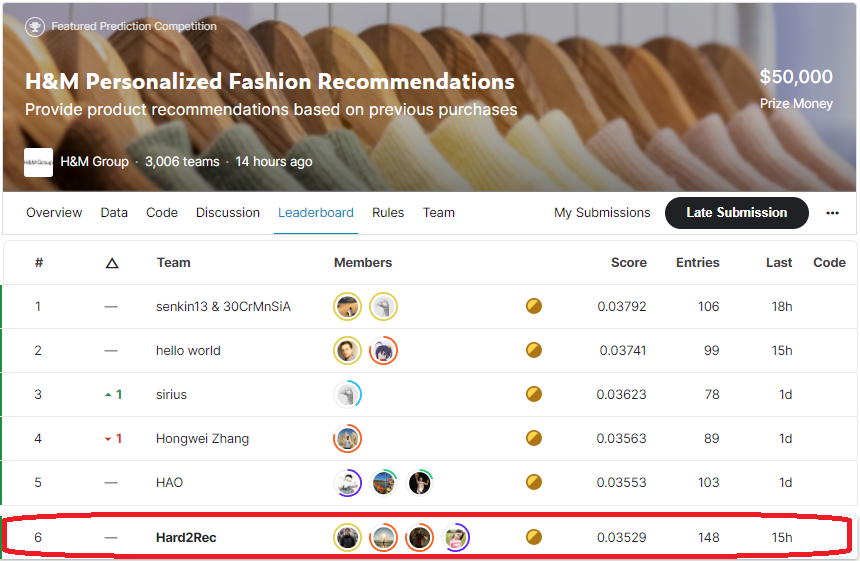Open the H&M Group organizer link
Viewport: 860px width, 561px height.
[94, 162]
